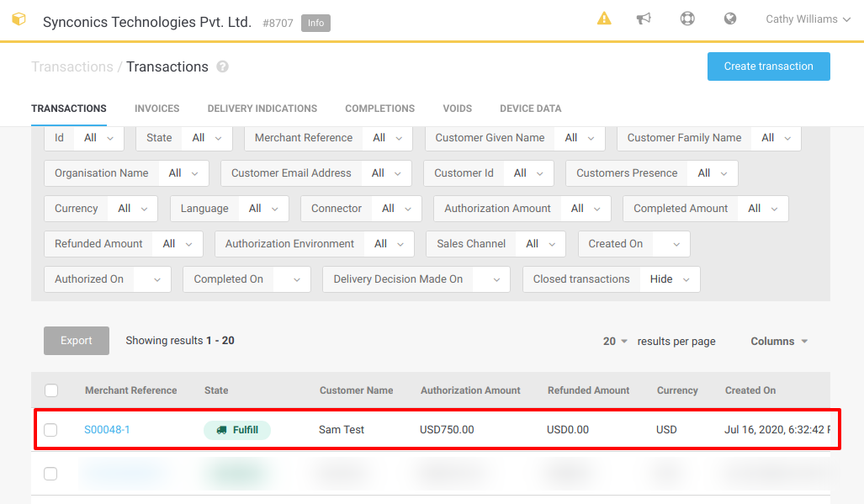Open the yellow warning triangle alert

604,19
